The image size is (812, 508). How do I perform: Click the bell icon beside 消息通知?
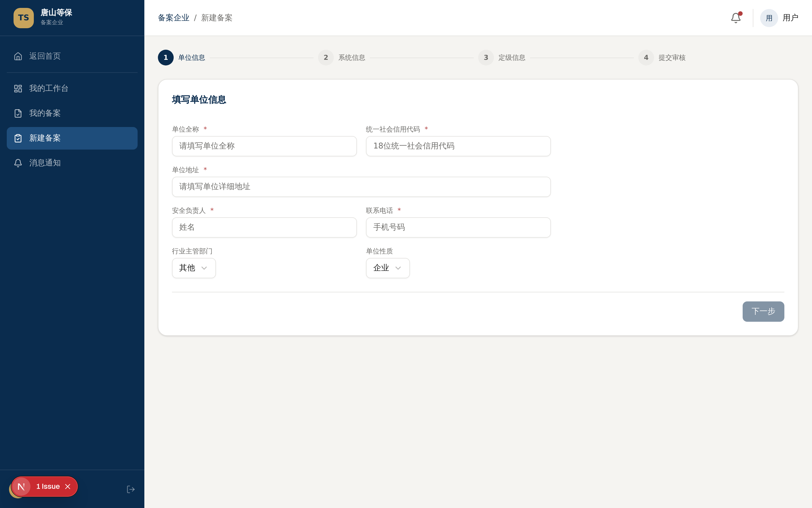(x=18, y=163)
